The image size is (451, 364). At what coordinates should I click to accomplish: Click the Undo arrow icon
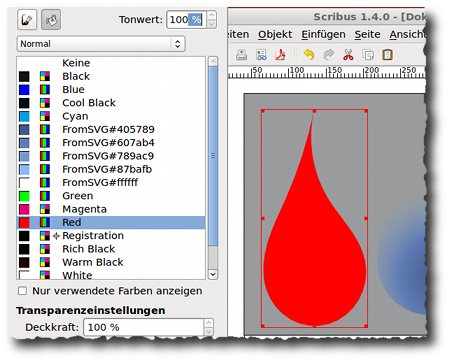click(x=309, y=55)
